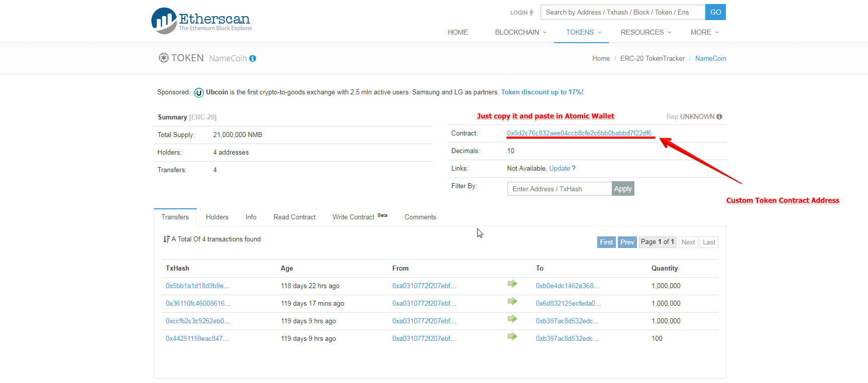Click the Last page button
Screen dimensions: 868x383
coord(709,242)
